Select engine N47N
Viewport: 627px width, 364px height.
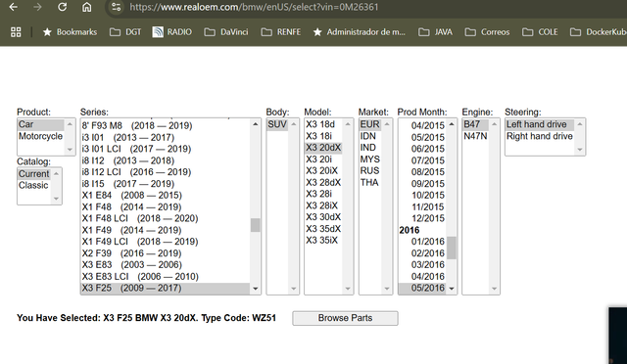point(475,136)
